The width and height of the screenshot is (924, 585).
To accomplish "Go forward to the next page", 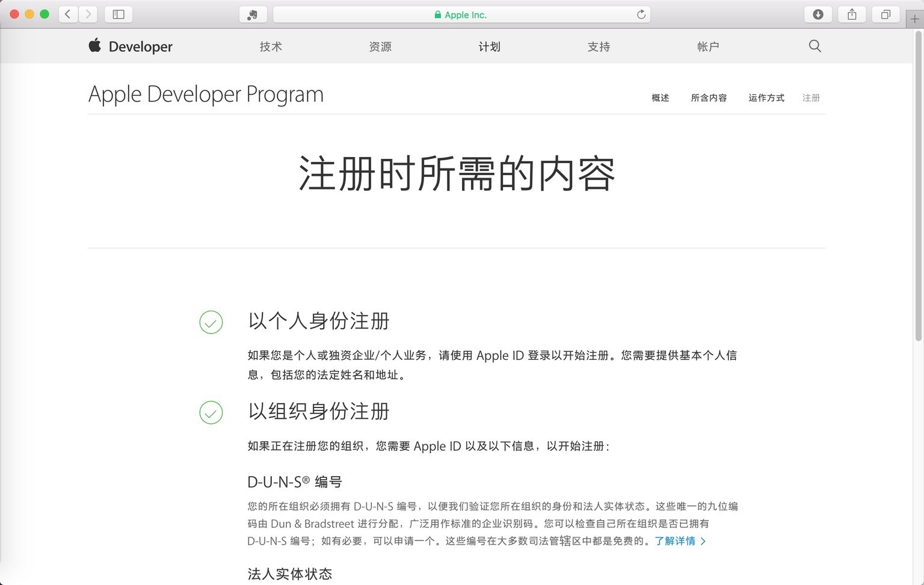I will tap(88, 14).
